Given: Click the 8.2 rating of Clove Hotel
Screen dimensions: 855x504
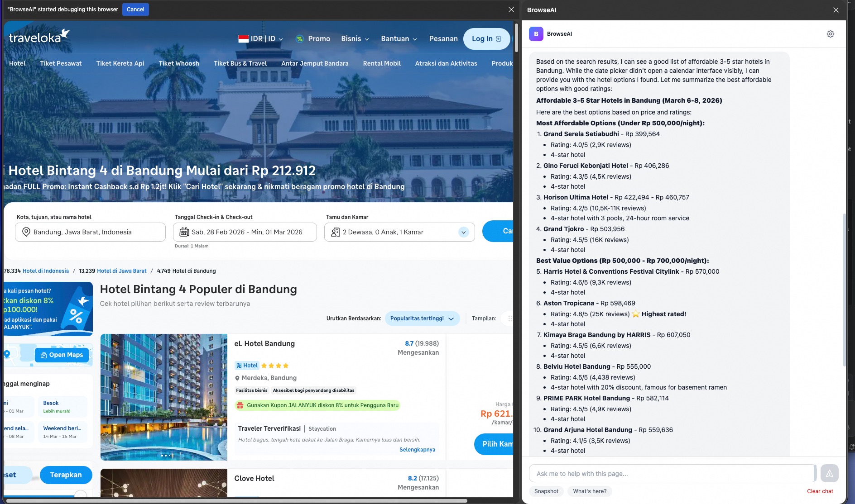Looking at the screenshot, I should tap(412, 479).
